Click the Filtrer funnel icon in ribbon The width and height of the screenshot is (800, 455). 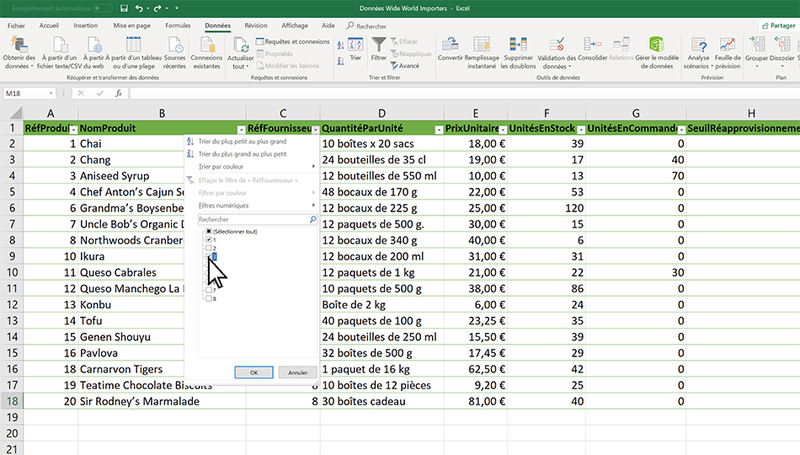(x=379, y=44)
